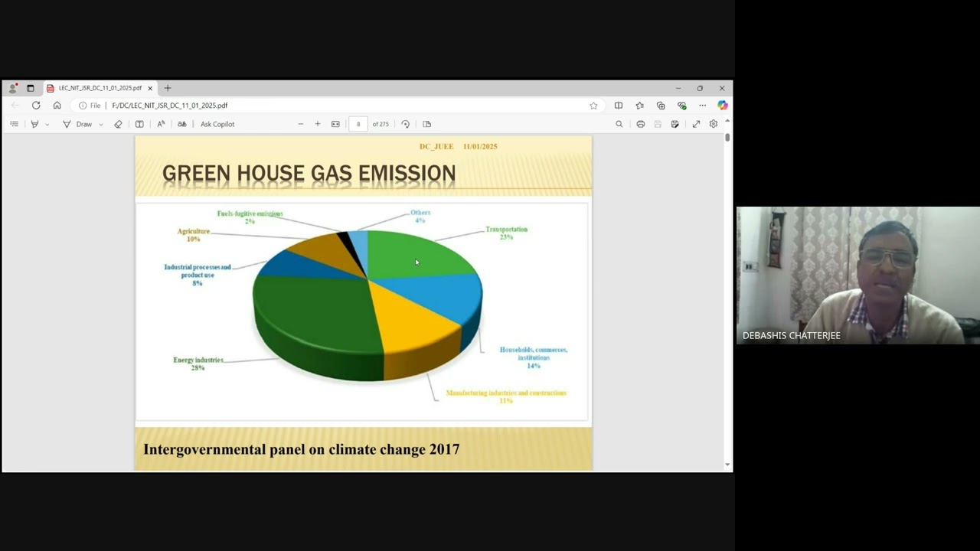Open the tab actions menu icon
The height and width of the screenshot is (551, 980).
pyautogui.click(x=31, y=88)
